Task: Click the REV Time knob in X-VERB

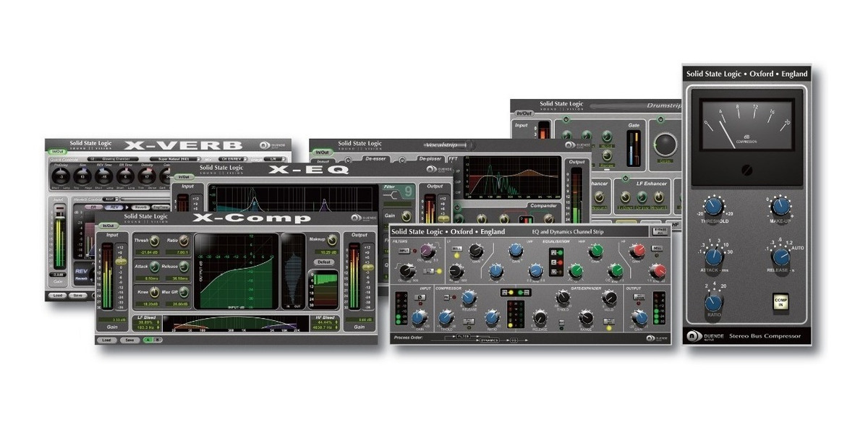Action: click(x=103, y=176)
